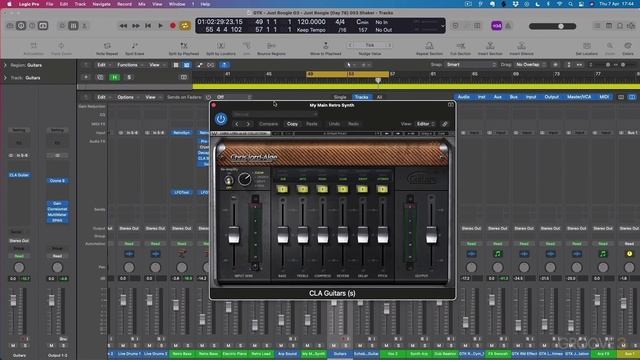Open Tracks area View menu

[x=156, y=65]
